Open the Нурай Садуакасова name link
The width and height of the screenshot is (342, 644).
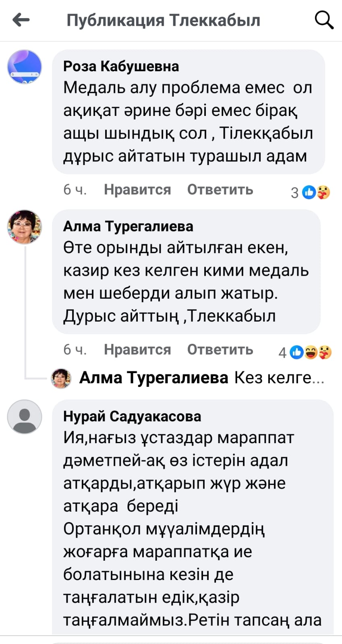coord(132,416)
